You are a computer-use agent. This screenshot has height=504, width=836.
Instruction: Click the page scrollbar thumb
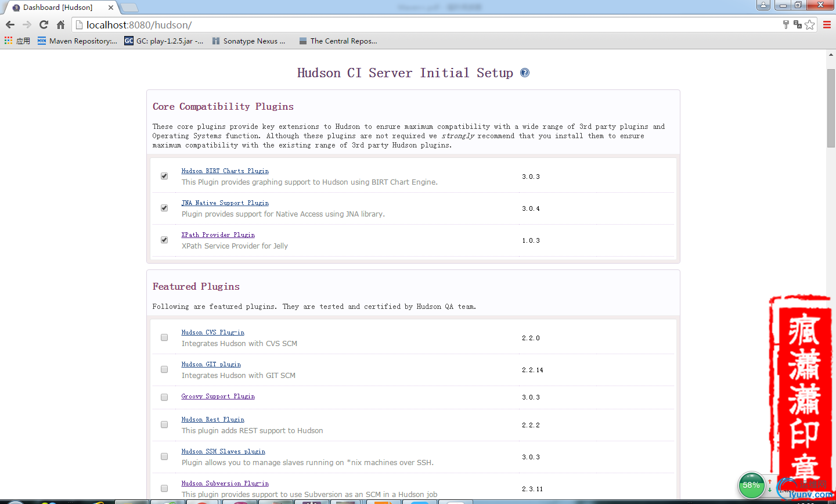(831, 107)
